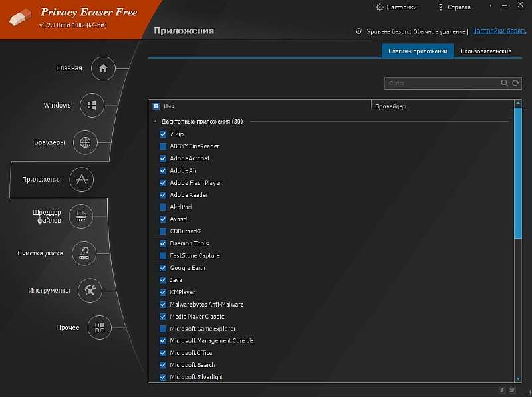Open Настройки in the top bar

click(x=397, y=7)
